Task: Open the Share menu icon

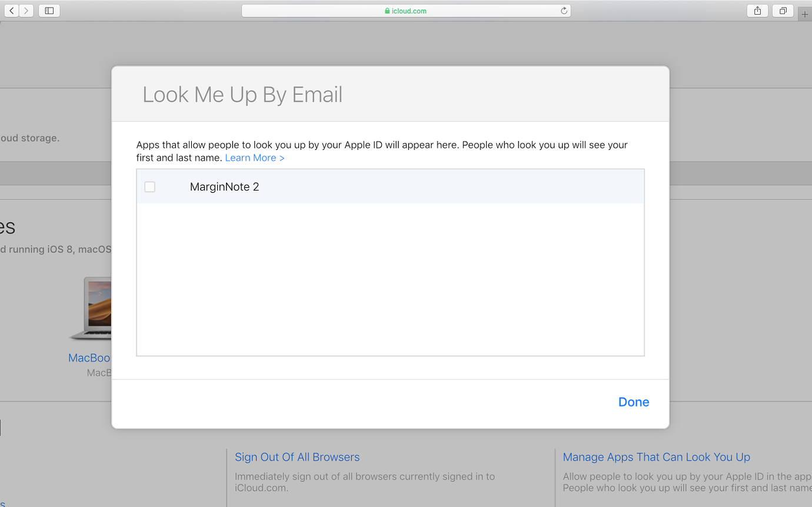Action: coord(757,11)
